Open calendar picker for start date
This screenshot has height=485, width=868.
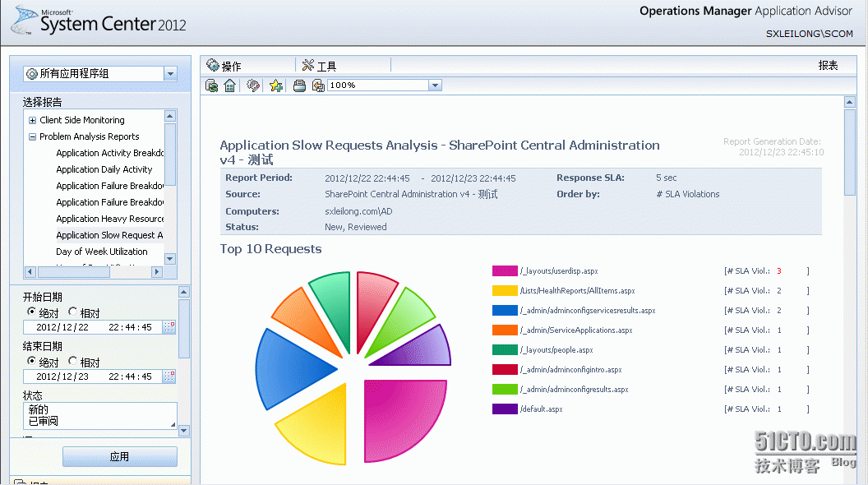(x=169, y=327)
